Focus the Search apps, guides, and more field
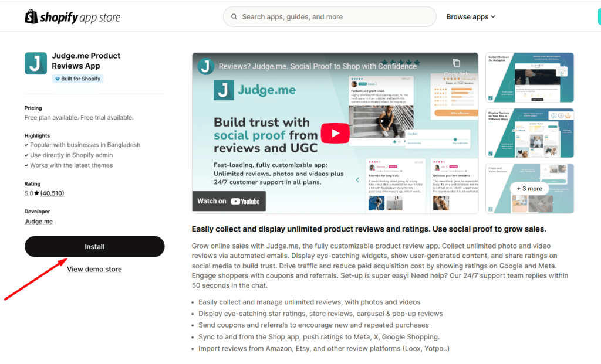The height and width of the screenshot is (364, 601). click(330, 17)
